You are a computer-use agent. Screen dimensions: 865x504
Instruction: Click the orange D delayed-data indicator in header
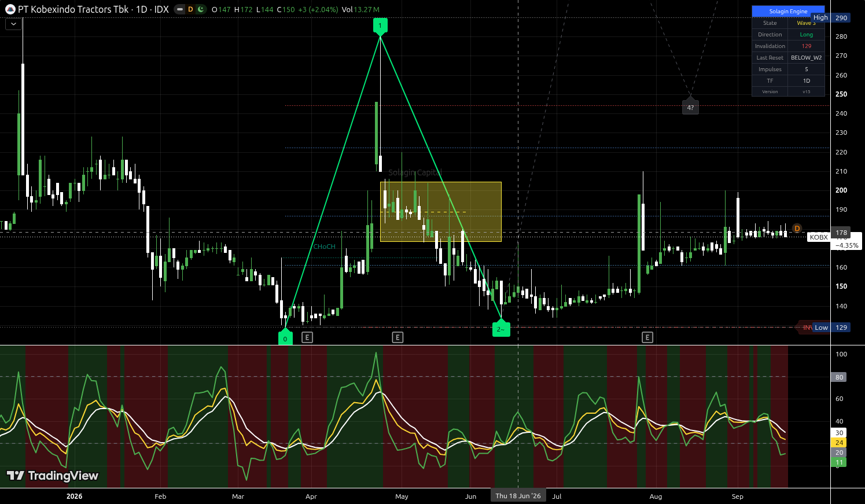[x=190, y=9]
